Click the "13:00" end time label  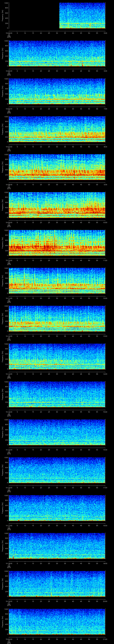point(105,336)
